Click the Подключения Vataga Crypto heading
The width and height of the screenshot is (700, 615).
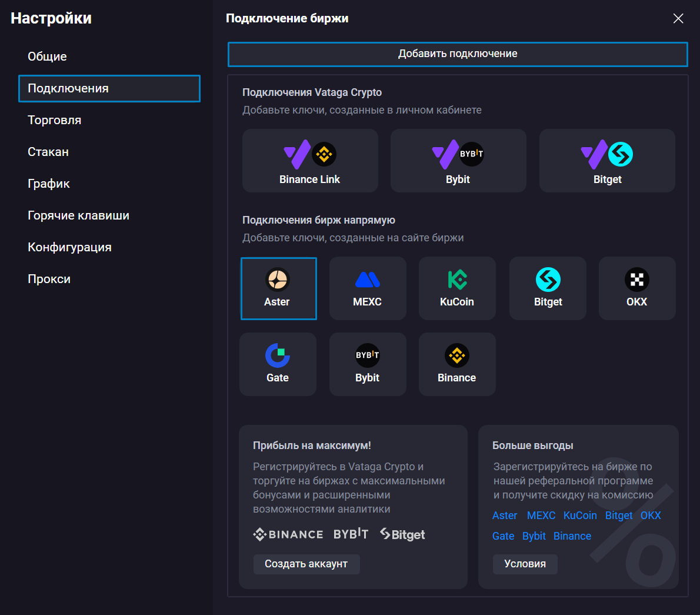pos(312,92)
